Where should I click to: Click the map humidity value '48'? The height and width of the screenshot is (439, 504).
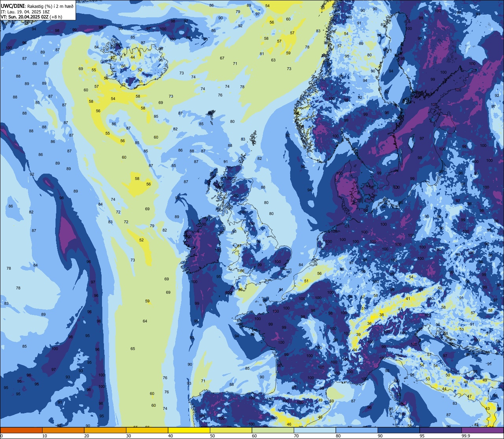[466, 382]
